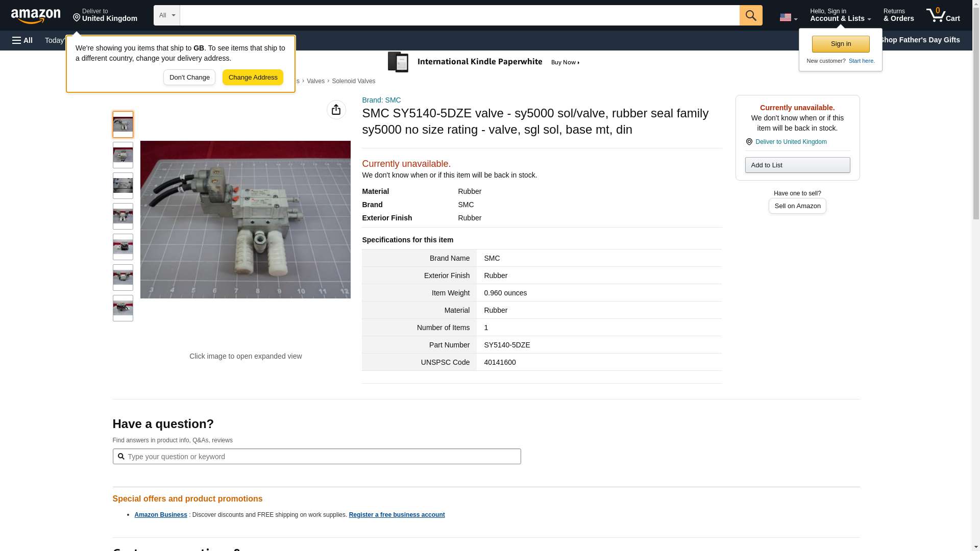The width and height of the screenshot is (980, 551).
Task: Click the Deliver to United Kingdom location link
Action: click(x=790, y=142)
